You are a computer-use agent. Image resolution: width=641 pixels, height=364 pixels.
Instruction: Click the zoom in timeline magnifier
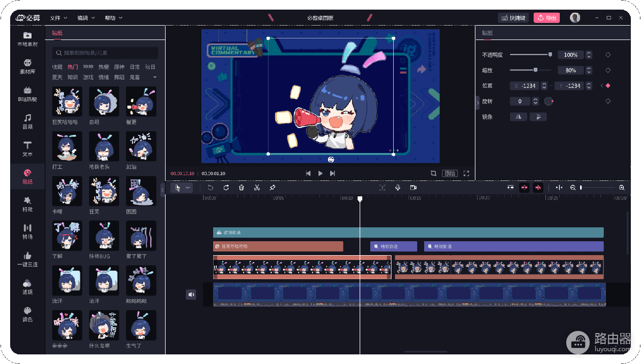[622, 188]
